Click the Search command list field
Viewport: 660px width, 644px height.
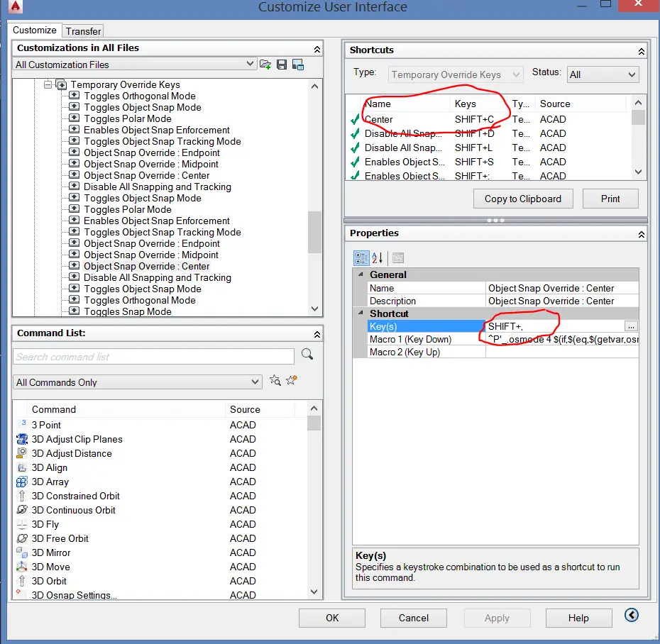pos(153,357)
